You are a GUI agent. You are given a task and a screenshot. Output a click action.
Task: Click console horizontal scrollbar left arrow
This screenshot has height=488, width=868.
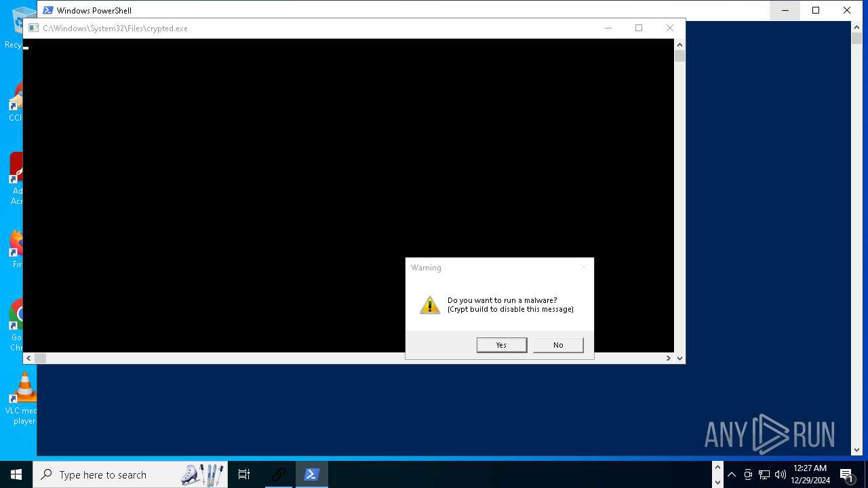click(28, 358)
